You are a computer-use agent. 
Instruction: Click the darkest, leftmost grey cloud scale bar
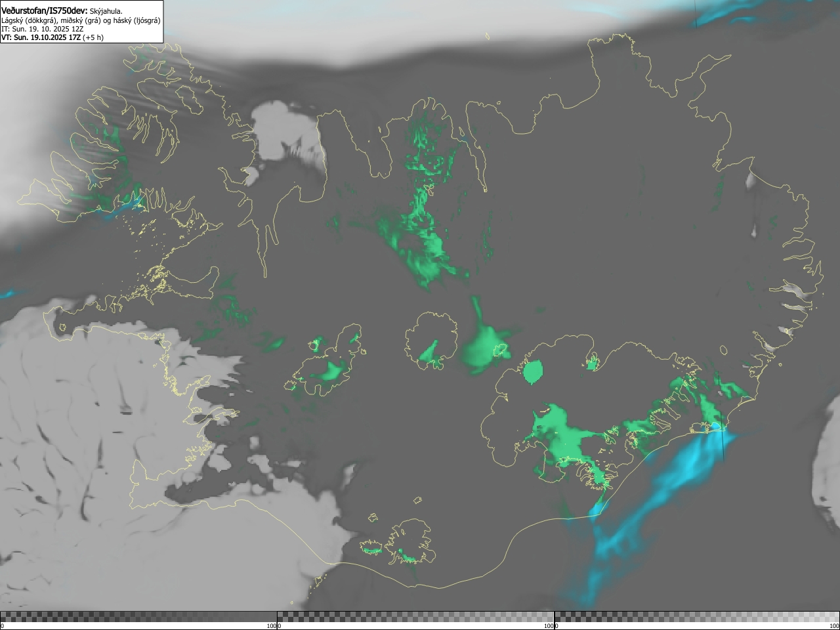(x=138, y=617)
